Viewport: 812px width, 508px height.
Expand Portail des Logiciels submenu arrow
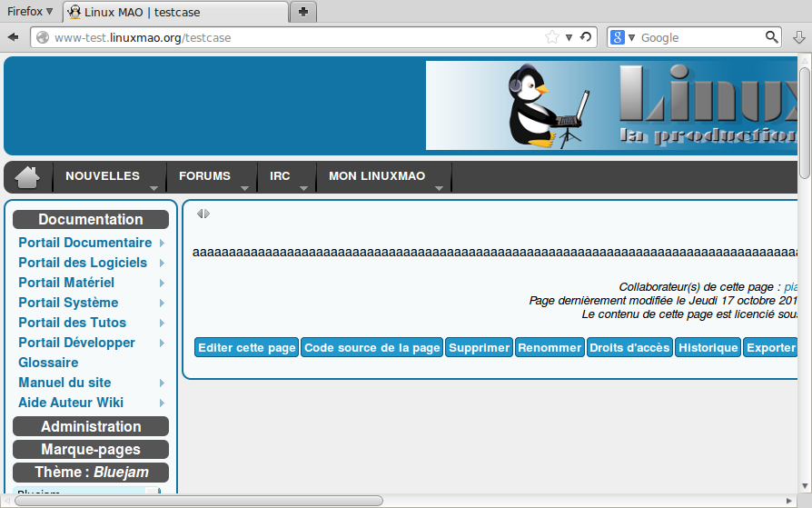tap(162, 264)
